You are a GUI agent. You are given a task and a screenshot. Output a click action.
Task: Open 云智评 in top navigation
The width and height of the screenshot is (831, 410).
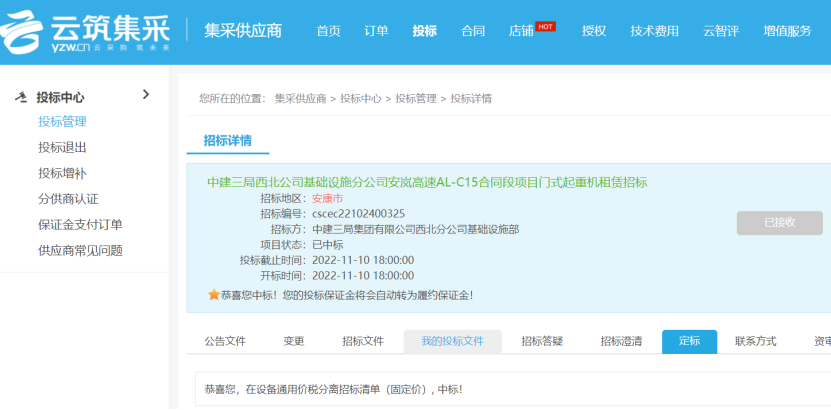coord(721,31)
